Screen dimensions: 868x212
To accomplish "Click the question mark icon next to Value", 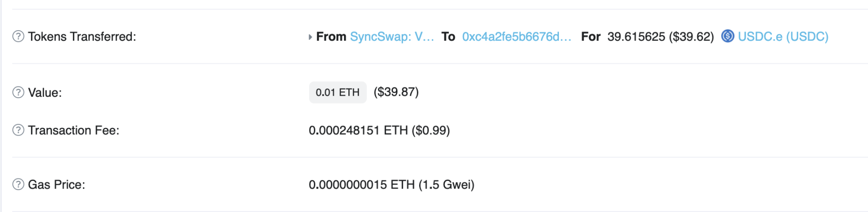I will (18, 92).
